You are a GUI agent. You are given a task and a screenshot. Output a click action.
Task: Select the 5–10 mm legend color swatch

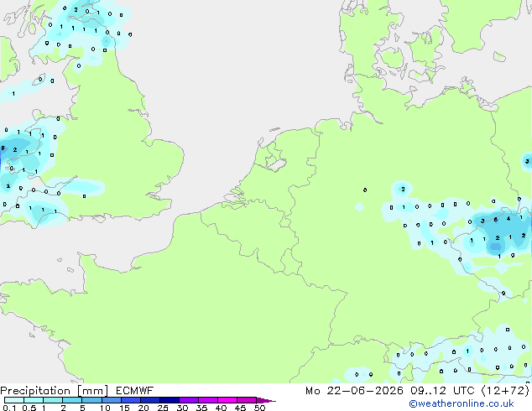point(91,400)
